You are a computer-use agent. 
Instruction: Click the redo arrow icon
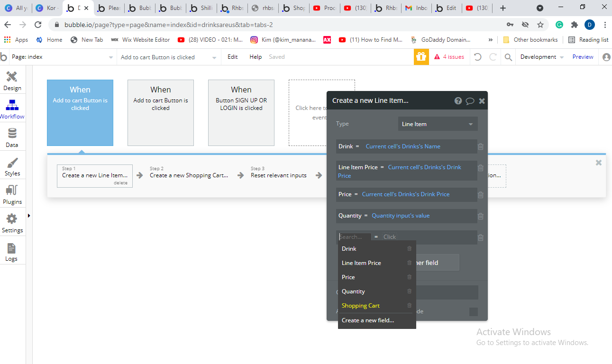[x=493, y=57]
